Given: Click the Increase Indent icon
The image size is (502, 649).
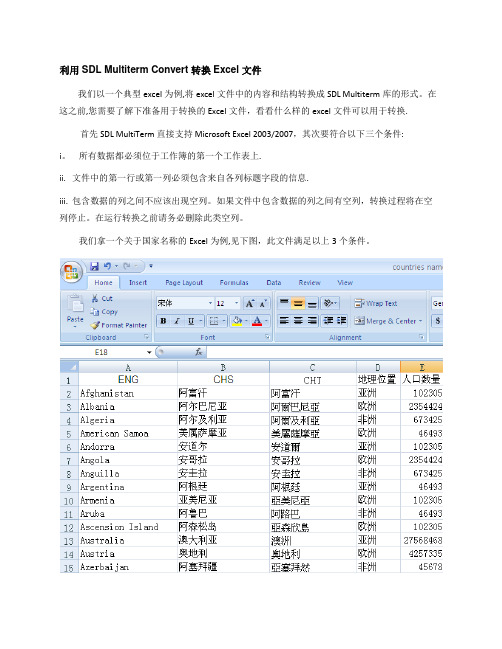Looking at the screenshot, I should click(341, 321).
